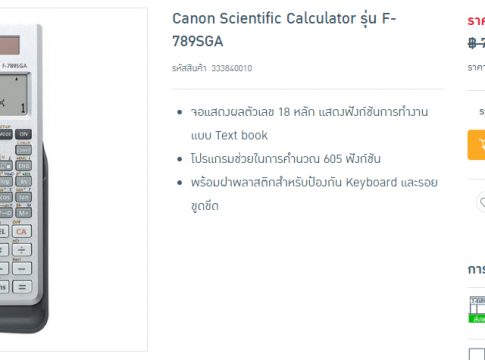Click the struck-through original baht price

click(476, 43)
